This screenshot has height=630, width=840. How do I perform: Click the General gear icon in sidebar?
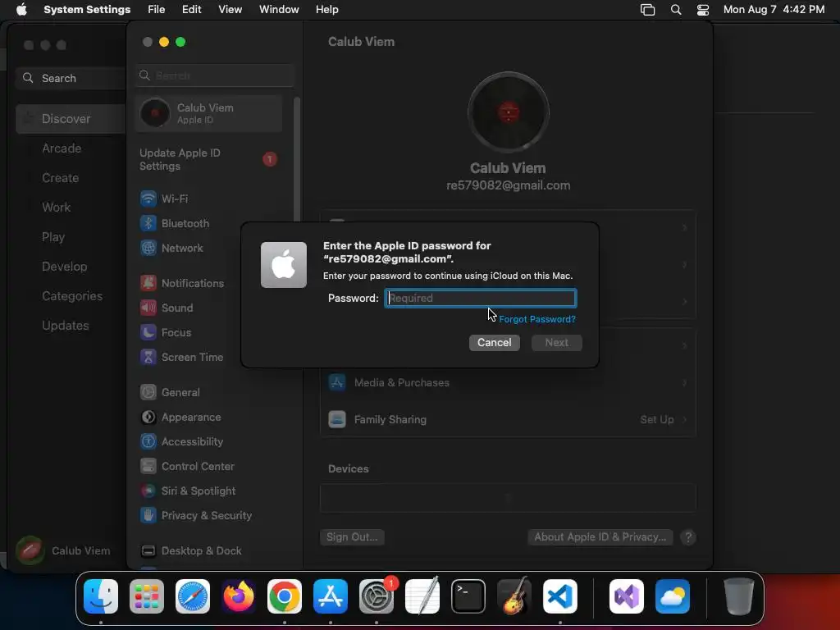pyautogui.click(x=148, y=392)
